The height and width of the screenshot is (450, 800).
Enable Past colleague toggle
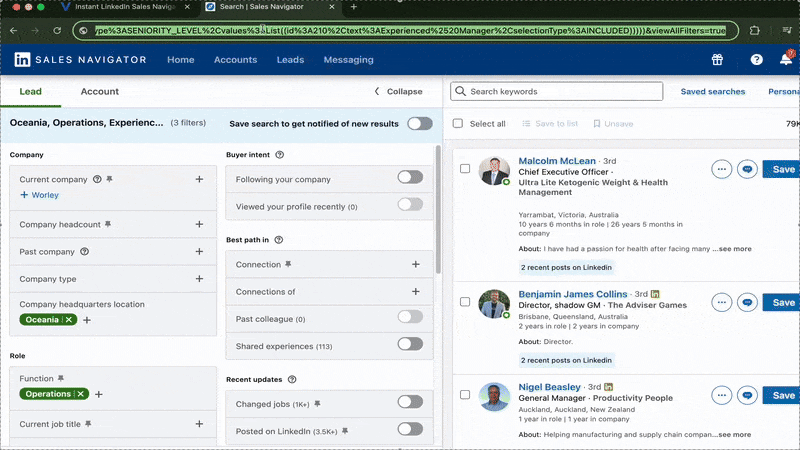(410, 317)
